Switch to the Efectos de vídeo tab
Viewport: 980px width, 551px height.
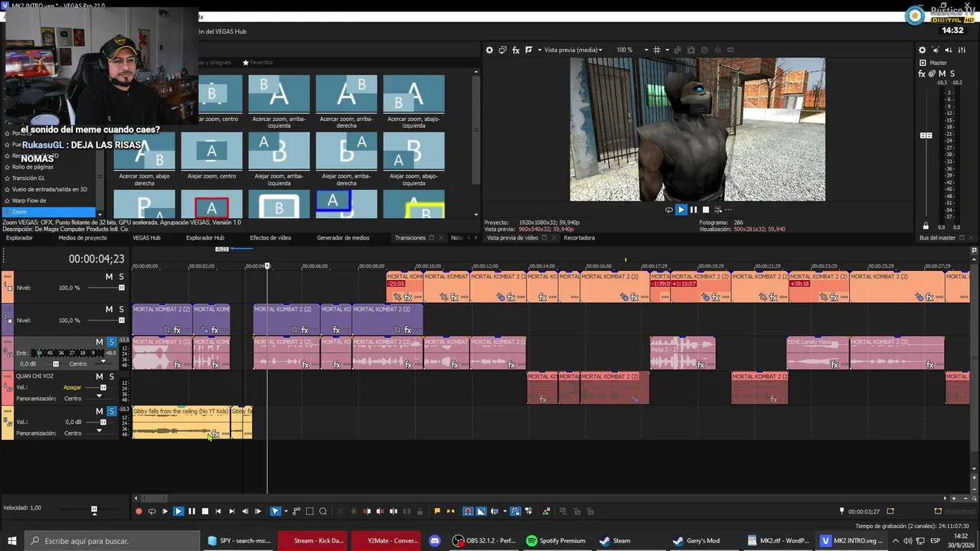pyautogui.click(x=270, y=238)
